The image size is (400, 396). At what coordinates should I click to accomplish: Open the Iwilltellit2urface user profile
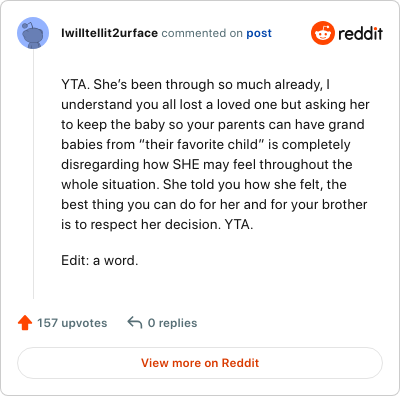(x=109, y=33)
